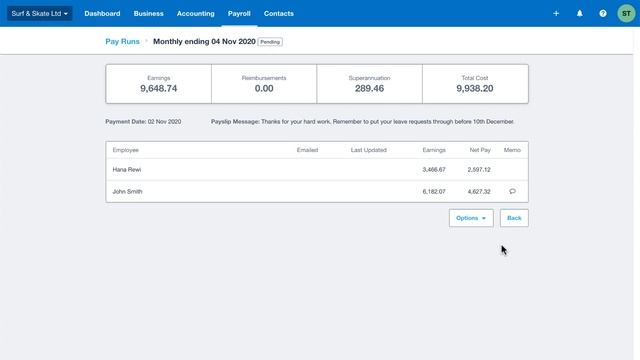Screen dimensions: 640x360
Task: Open the notifications bell
Action: [x=580, y=13]
